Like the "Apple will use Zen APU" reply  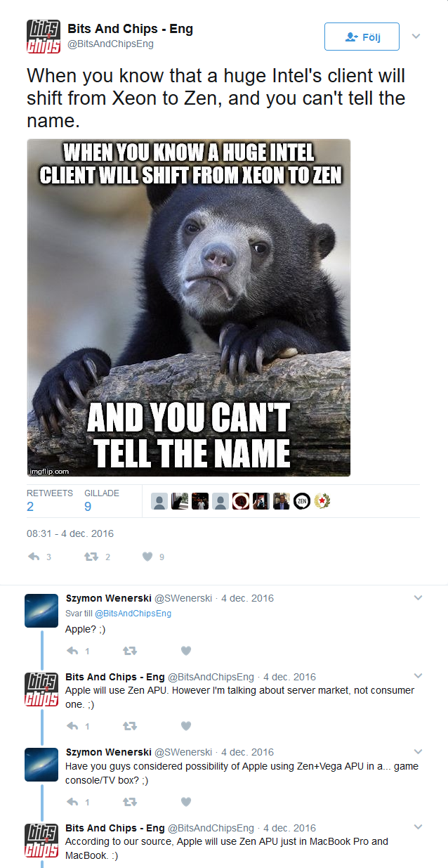point(186,725)
